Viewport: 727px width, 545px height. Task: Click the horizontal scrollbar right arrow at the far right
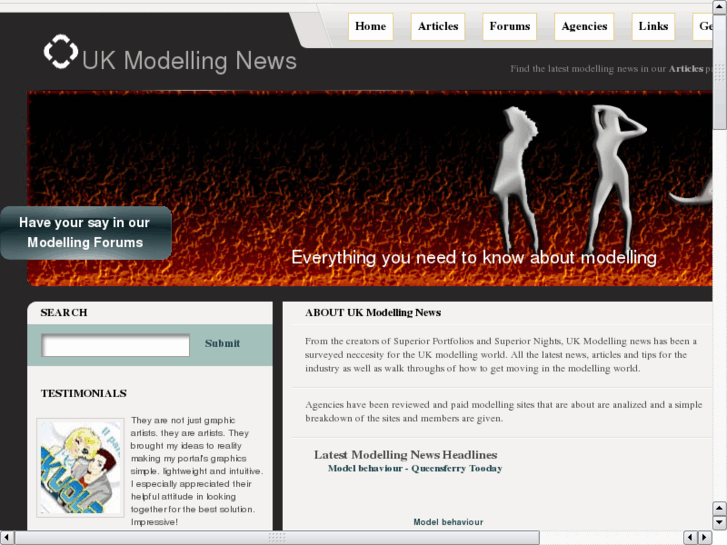pyautogui.click(x=705, y=538)
